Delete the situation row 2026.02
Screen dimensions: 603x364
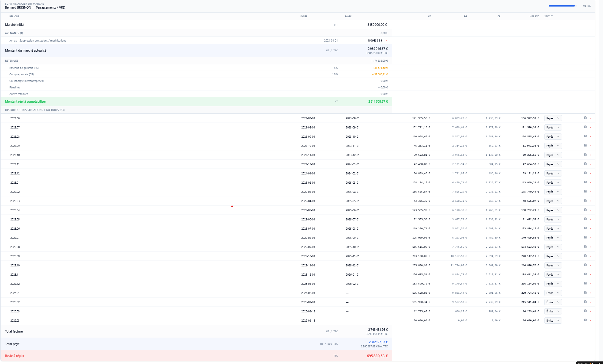590,302
